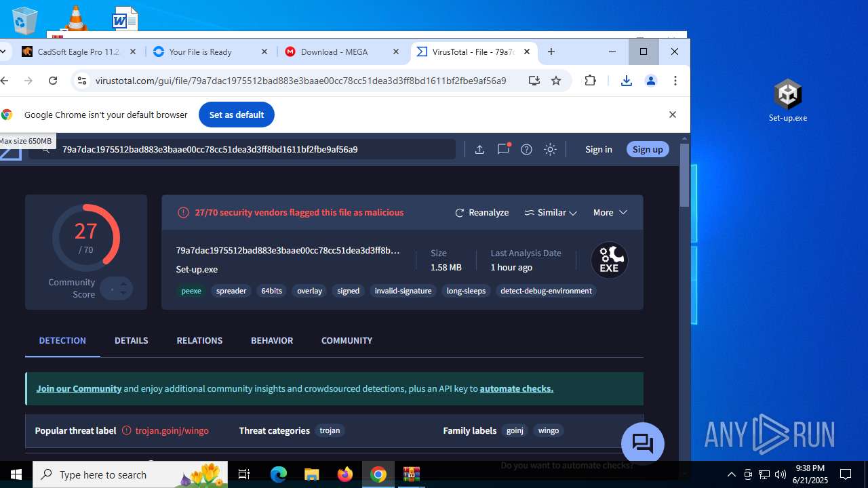Switch to the DETECTION tab
The width and height of the screenshot is (868, 488).
62,340
